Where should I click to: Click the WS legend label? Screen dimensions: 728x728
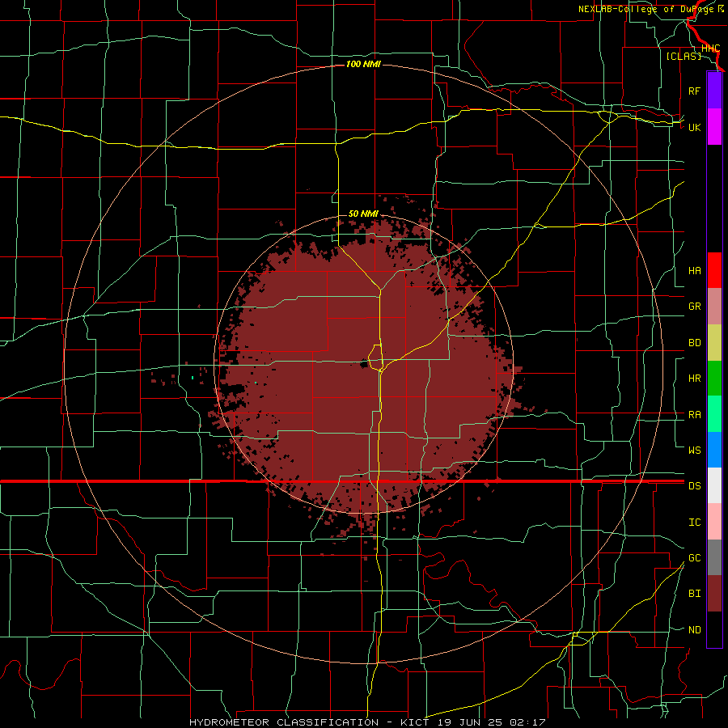[694, 450]
